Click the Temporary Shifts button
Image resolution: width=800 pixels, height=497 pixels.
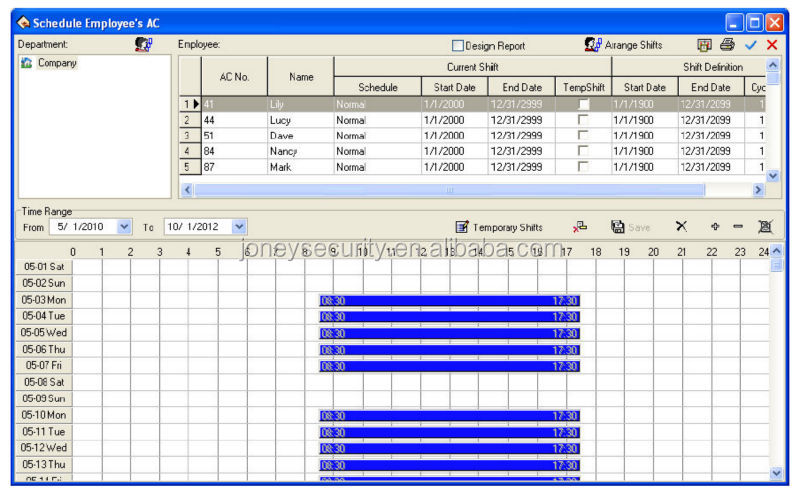point(499,227)
